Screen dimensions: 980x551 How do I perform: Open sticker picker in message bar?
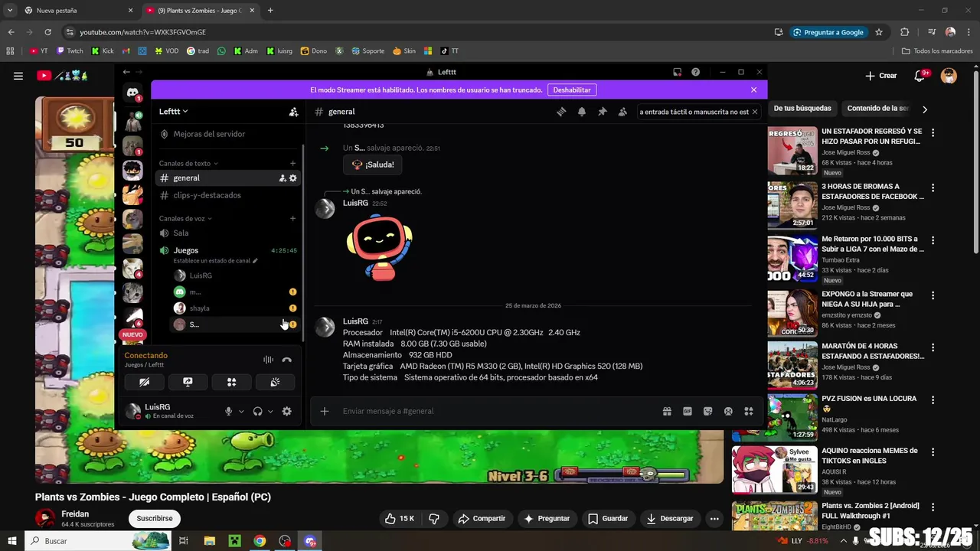click(707, 411)
